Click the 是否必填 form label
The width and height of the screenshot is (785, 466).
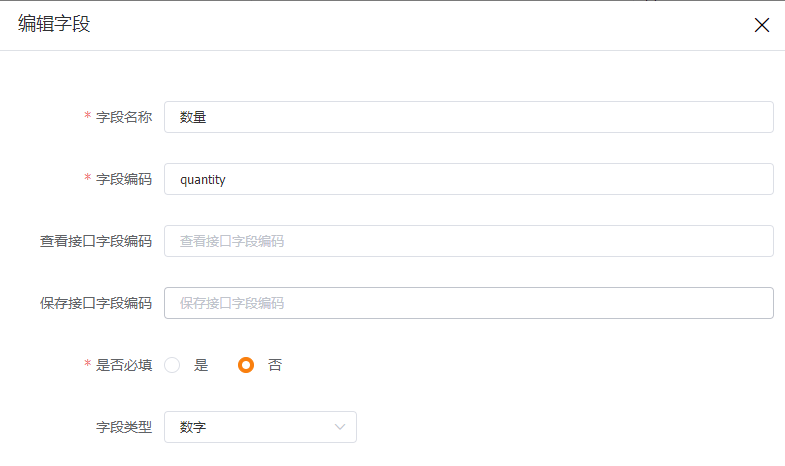(124, 365)
